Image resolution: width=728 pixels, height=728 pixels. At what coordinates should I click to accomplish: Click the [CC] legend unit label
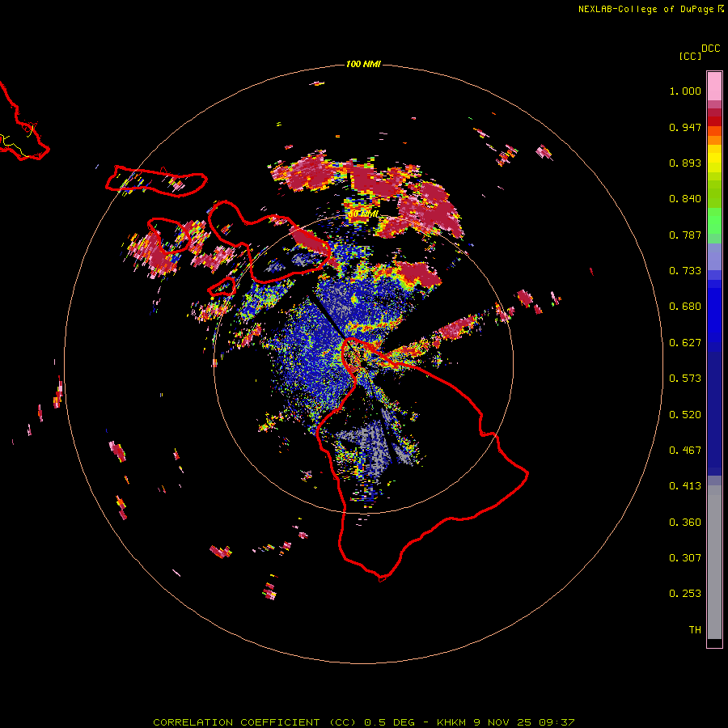tap(690, 56)
